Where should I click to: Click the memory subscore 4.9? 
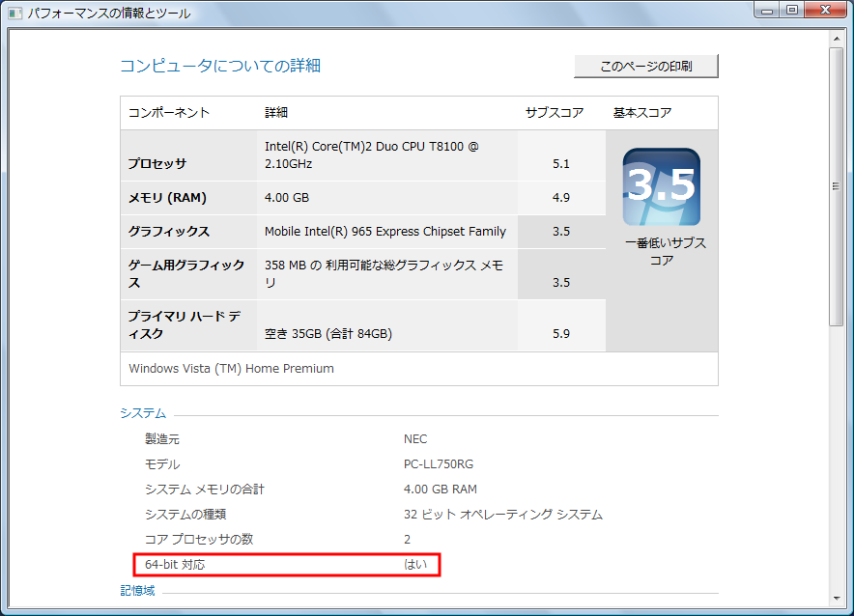561,198
